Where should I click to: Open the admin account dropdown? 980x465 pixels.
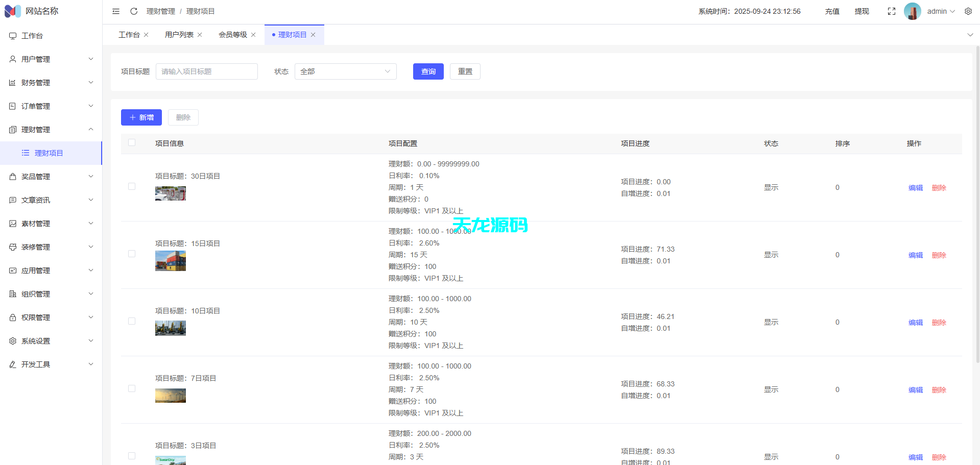[938, 11]
